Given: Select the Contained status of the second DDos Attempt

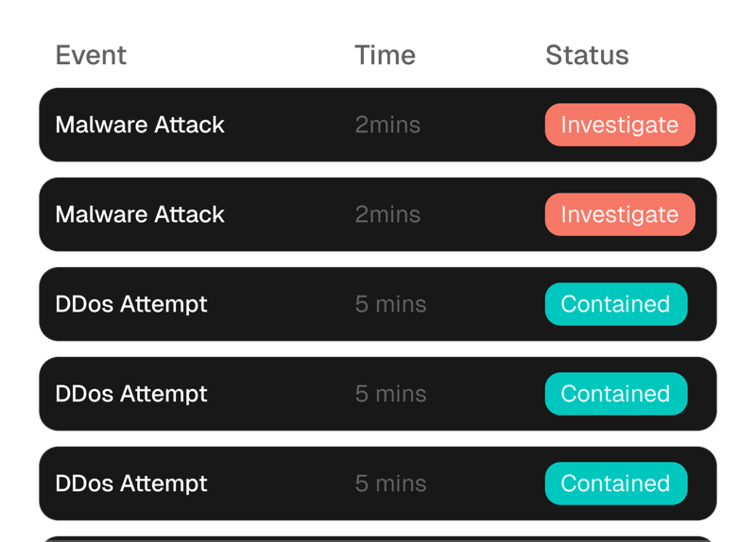Looking at the screenshot, I should click(615, 394).
